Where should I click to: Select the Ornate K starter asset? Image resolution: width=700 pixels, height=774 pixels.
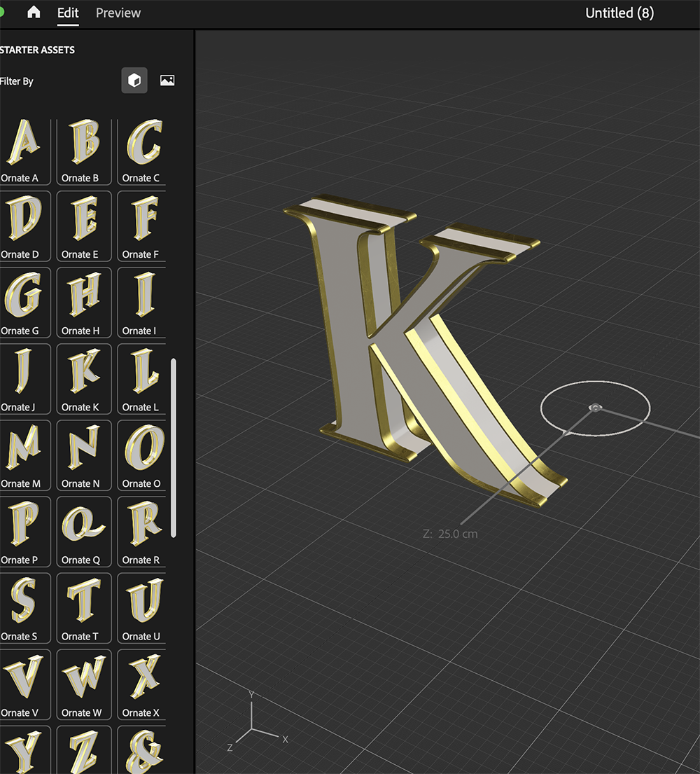[x=83, y=375]
